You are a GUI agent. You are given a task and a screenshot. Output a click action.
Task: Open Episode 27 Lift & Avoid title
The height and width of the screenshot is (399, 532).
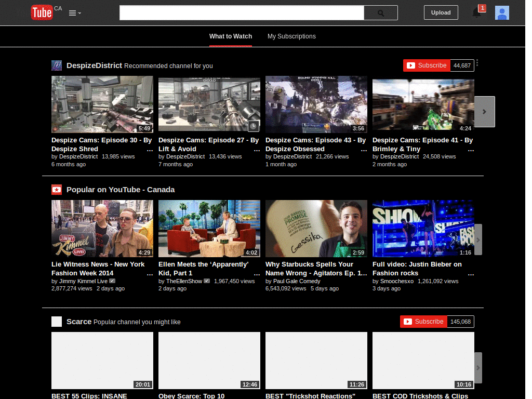[x=208, y=144]
